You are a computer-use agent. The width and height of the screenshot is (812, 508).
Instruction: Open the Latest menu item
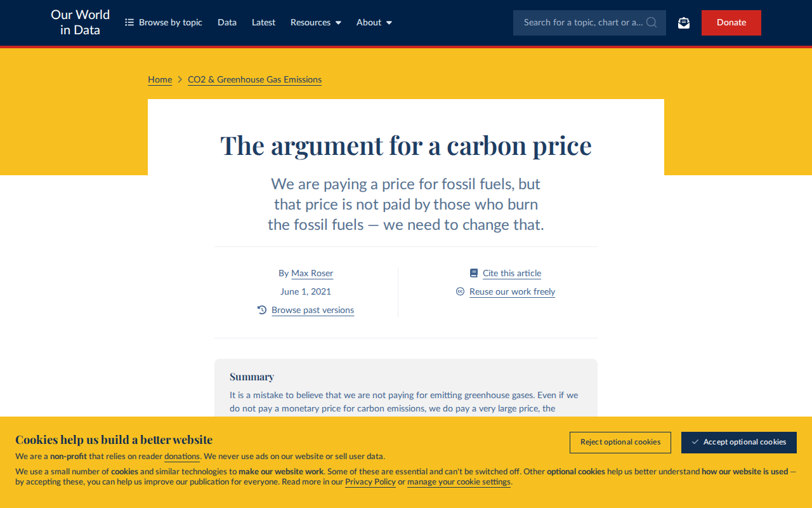[263, 22]
